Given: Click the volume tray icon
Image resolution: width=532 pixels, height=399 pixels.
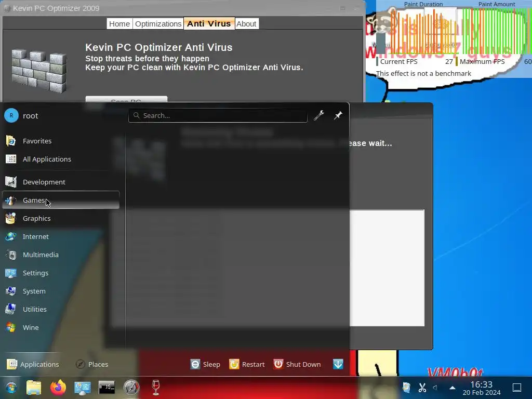Looking at the screenshot, I should click(x=435, y=388).
